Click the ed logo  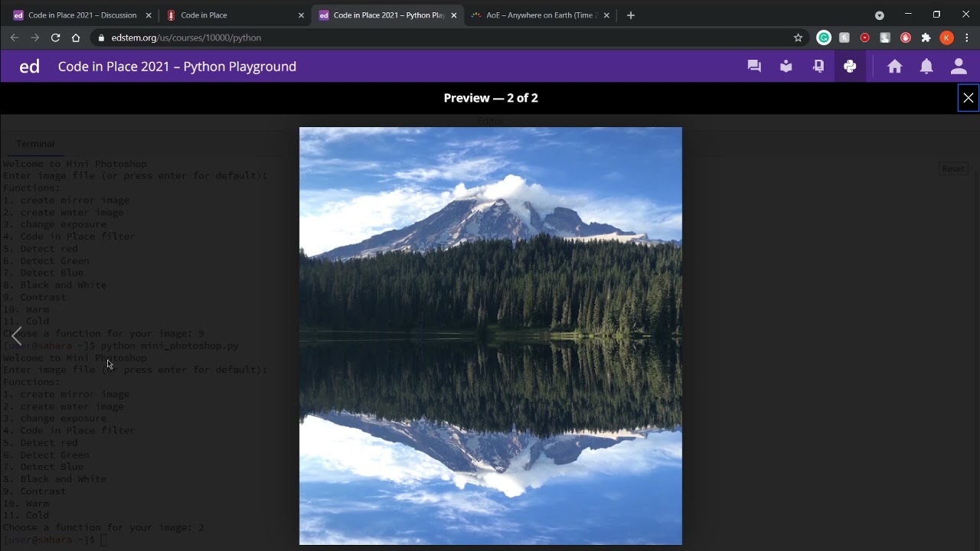click(x=29, y=67)
